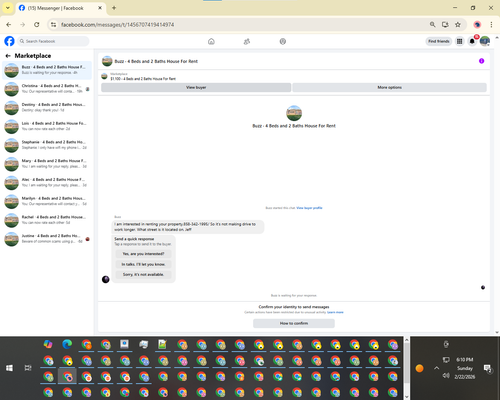This screenshot has height=400, width=500.
Task: View site information icon in address bar
Action: (53, 25)
